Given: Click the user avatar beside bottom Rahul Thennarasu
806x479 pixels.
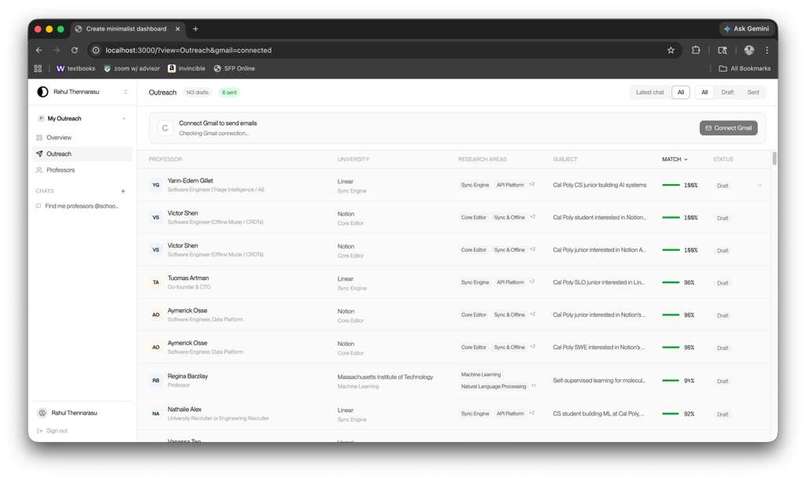Looking at the screenshot, I should pyautogui.click(x=43, y=413).
